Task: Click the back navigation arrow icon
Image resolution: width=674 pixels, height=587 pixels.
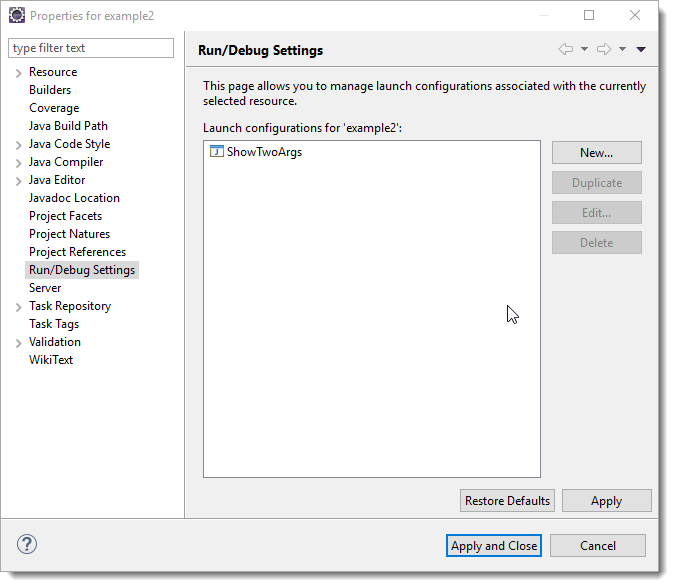Action: (x=566, y=49)
